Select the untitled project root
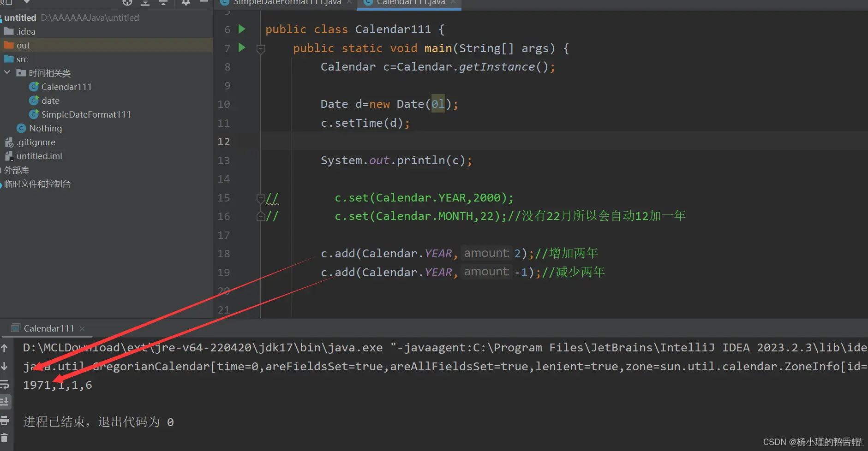The image size is (868, 451). pos(20,18)
